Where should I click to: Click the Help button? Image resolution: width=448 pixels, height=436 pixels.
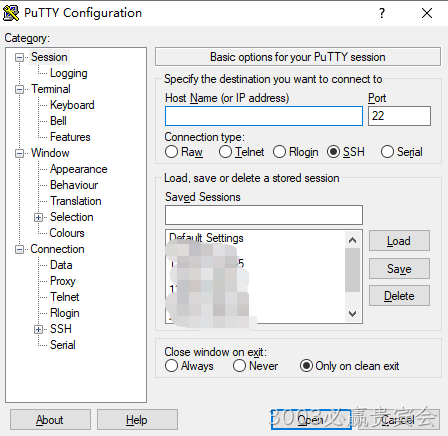click(137, 420)
